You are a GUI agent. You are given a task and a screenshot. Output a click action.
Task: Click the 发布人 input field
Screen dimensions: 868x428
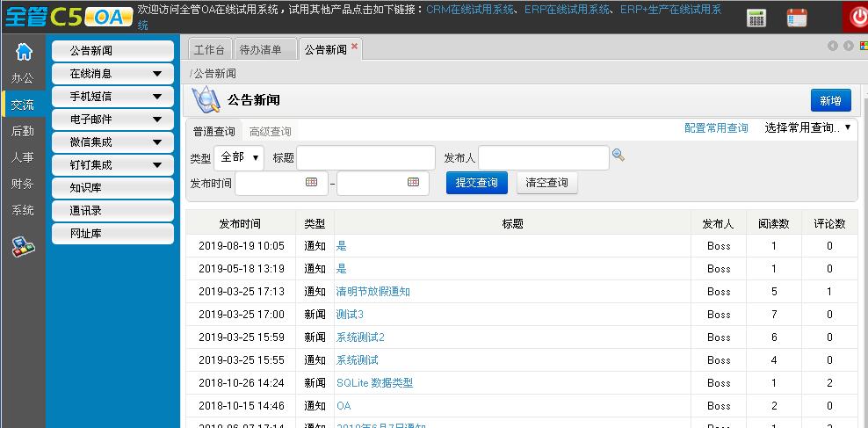[x=544, y=158]
